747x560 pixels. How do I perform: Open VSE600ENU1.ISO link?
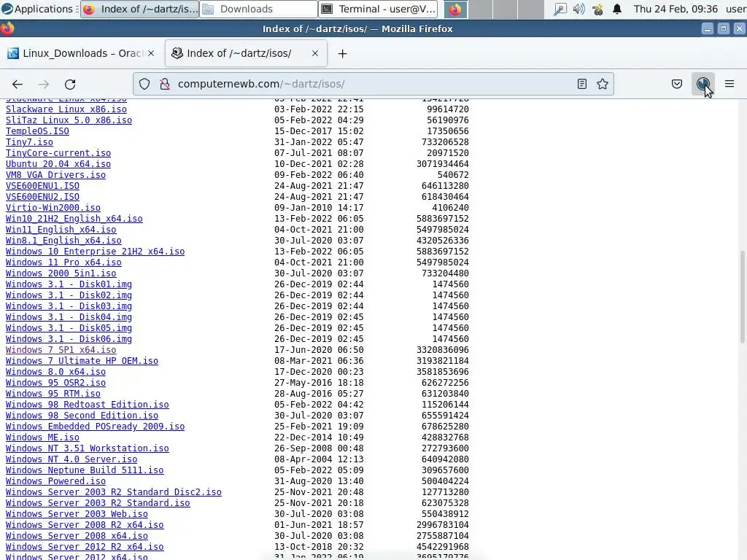pos(42,186)
